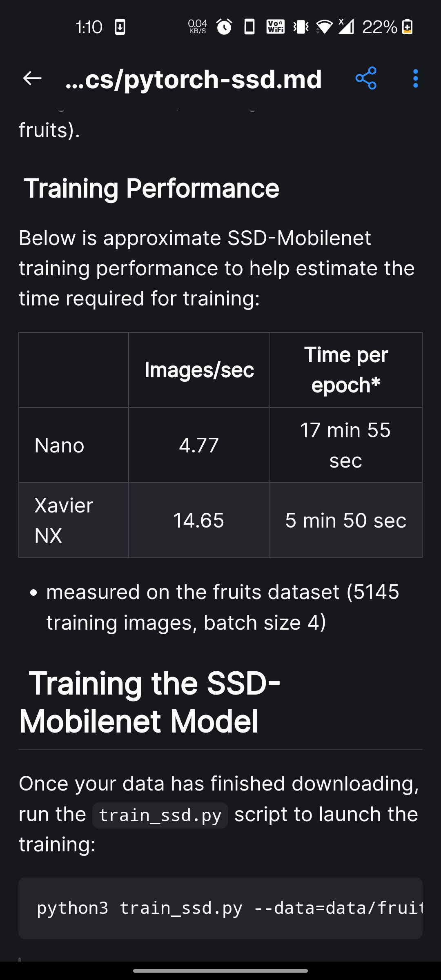The width and height of the screenshot is (441, 980).
Task: Tap the download arrow status icon
Action: tap(120, 27)
